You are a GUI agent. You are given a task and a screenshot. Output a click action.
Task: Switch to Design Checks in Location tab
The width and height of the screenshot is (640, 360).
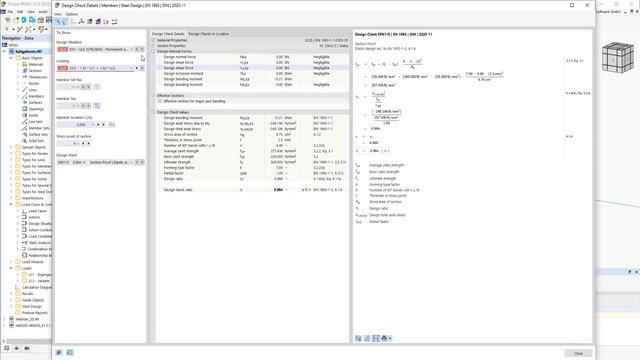tap(209, 34)
